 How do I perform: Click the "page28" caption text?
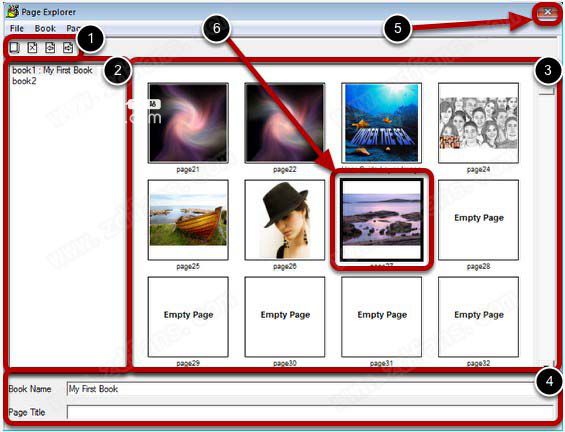(x=479, y=266)
